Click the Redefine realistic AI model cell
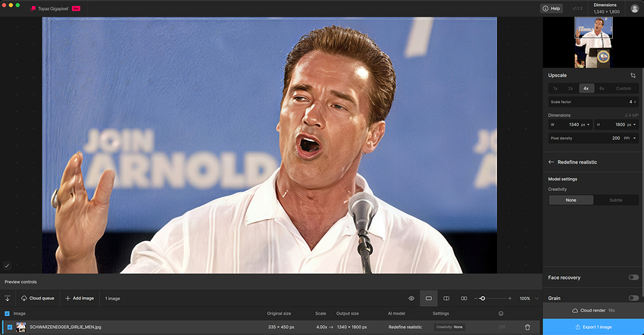 click(405, 327)
